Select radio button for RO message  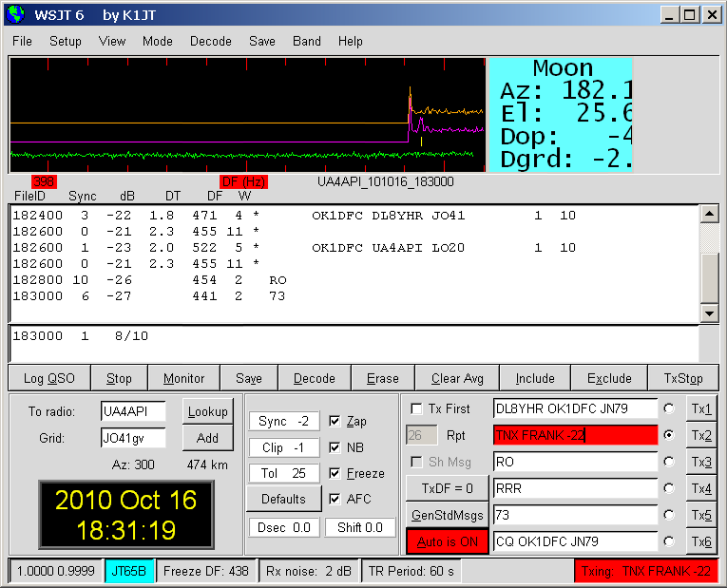[x=669, y=462]
